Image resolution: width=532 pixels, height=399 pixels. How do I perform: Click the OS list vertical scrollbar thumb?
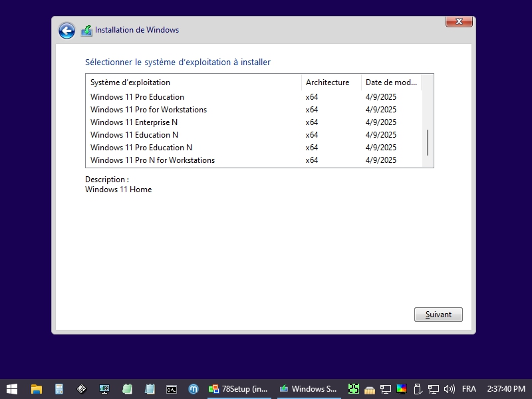(428, 142)
